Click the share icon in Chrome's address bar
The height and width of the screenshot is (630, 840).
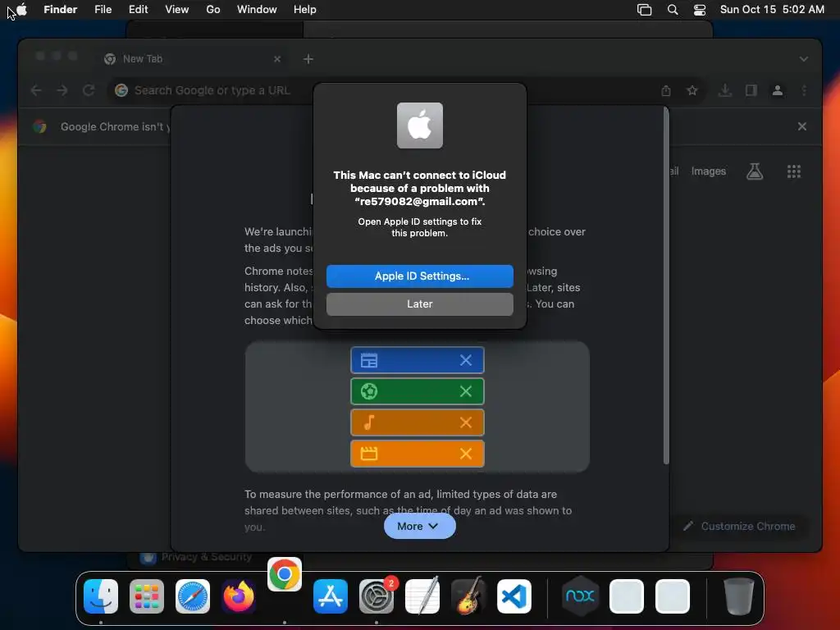(x=666, y=90)
